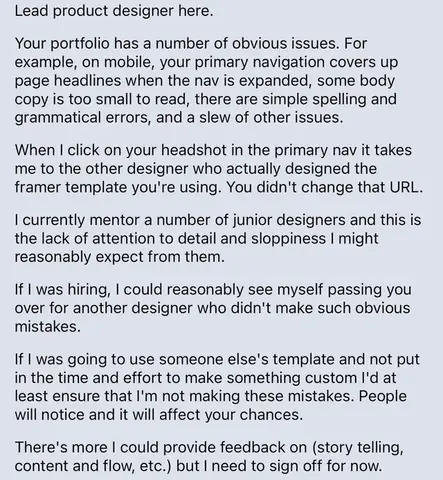Click the words "attention to detail and sloppiness"

coord(209,239)
